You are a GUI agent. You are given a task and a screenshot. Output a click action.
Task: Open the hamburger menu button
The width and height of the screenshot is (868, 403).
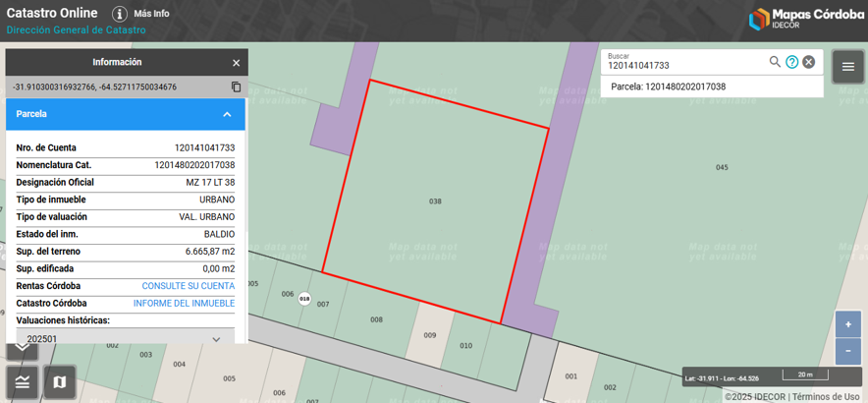(x=848, y=67)
